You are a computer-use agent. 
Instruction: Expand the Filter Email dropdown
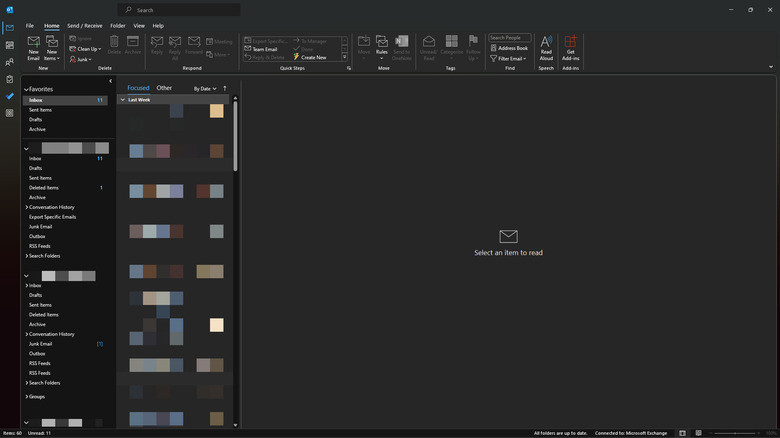512,58
